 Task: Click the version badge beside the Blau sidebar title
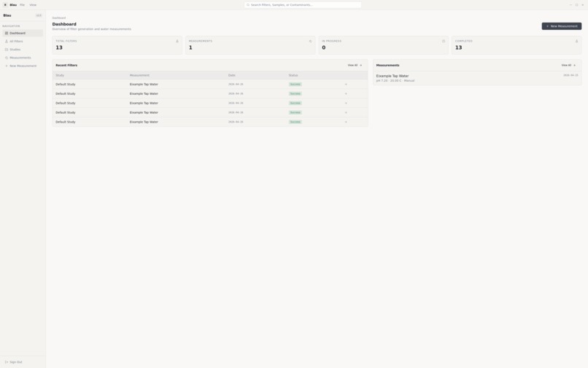coord(39,15)
